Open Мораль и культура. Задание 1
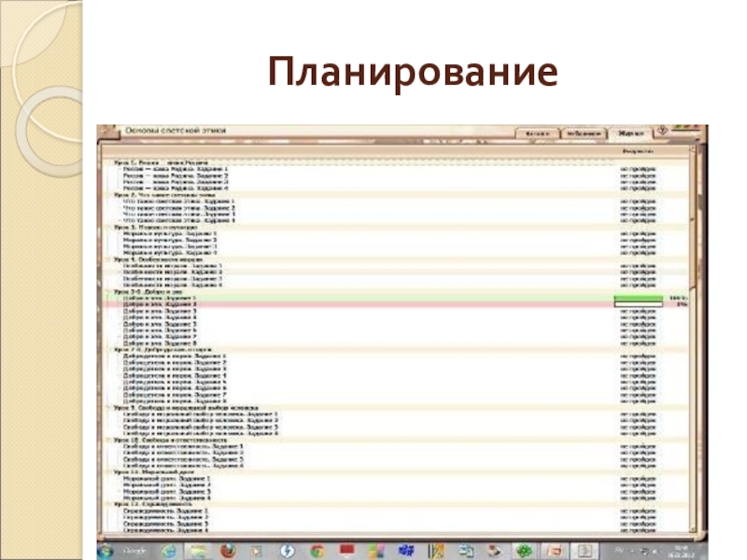The width and height of the screenshot is (747, 560). (x=170, y=233)
